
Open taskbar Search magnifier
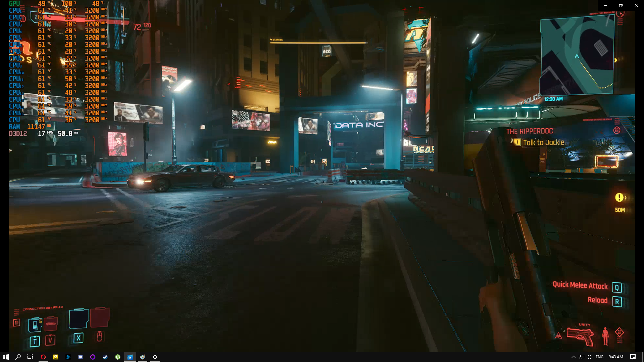[18, 357]
